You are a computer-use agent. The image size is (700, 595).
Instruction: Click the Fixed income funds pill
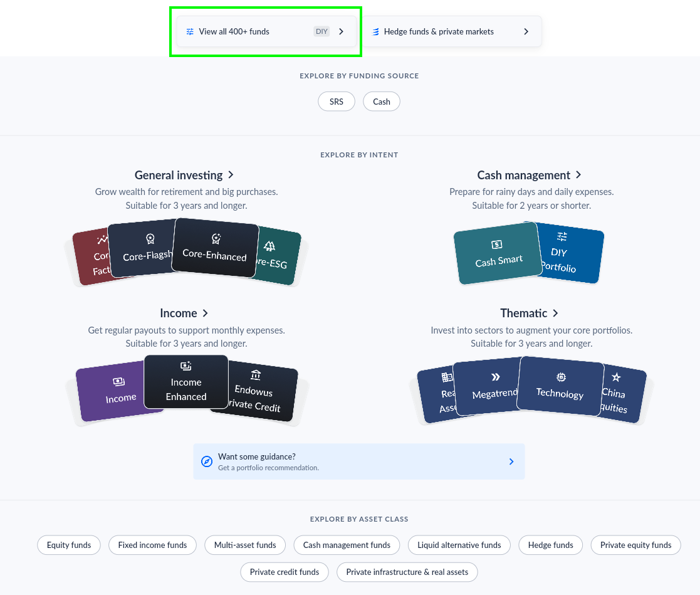(x=152, y=545)
